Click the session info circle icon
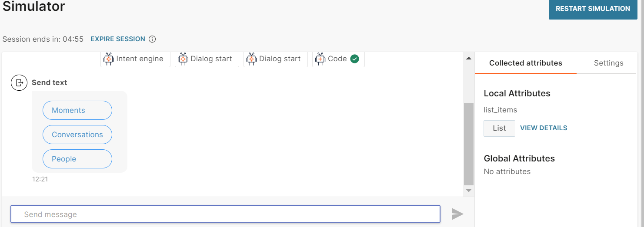This screenshot has height=227, width=644. coord(152,39)
